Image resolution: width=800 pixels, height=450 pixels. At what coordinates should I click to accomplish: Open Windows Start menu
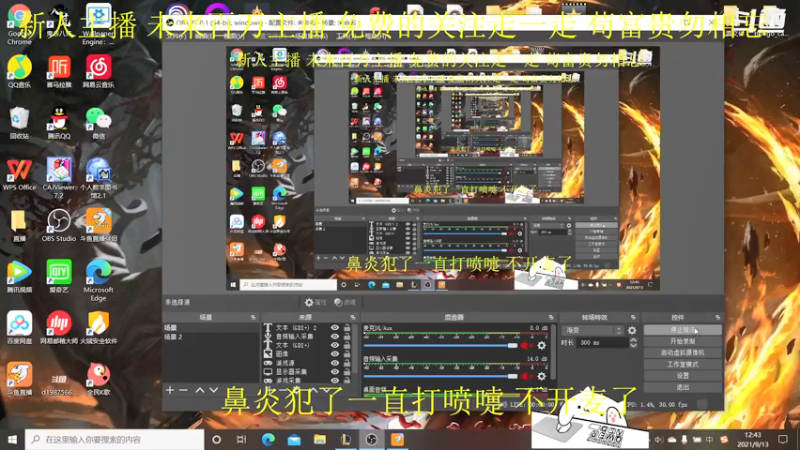click(x=12, y=439)
